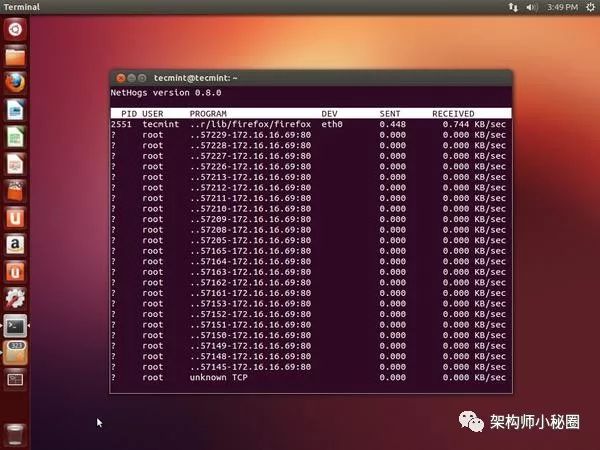Click the terminal title tecmint@tecmint
The height and width of the screenshot is (450, 600).
[196, 78]
